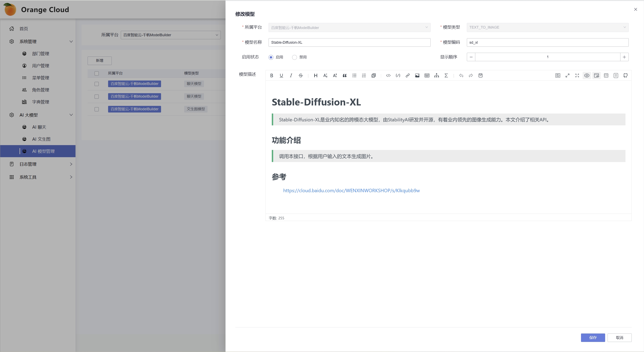
Task: Tick the table header select-all checkbox
Action: [96, 73]
